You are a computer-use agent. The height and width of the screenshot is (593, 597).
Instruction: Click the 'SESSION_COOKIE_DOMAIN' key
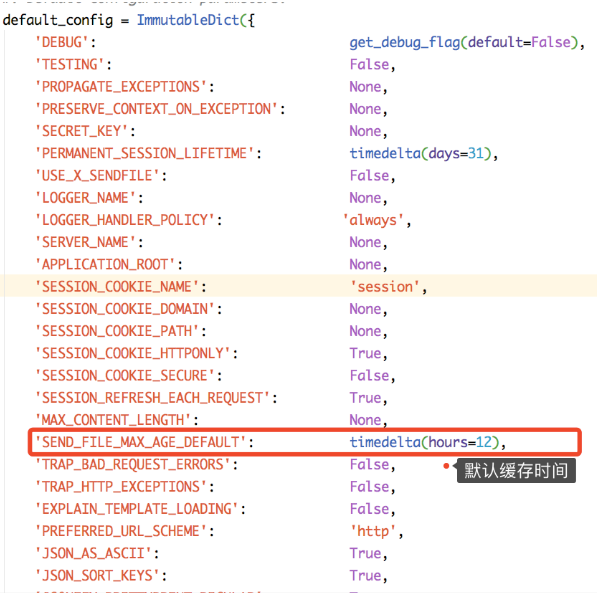click(125, 309)
